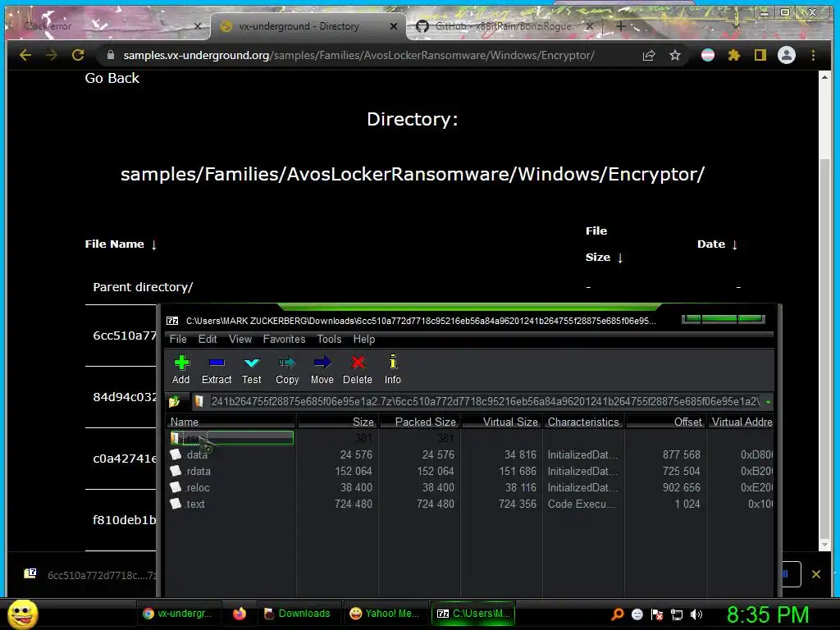Screen dimensions: 840x630
Task: Click the search magnifier tray icon
Action: pos(618,614)
